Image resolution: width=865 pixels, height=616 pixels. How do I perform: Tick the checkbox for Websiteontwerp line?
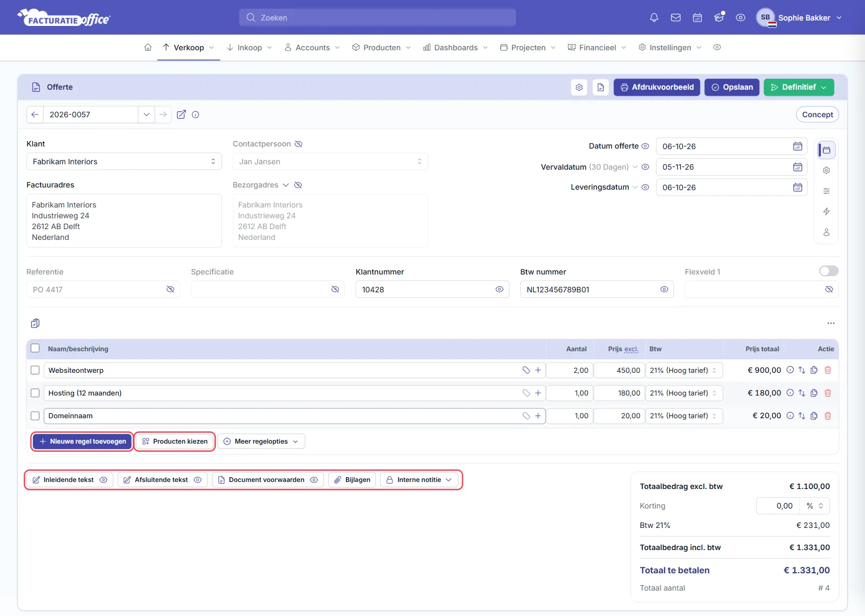point(35,370)
